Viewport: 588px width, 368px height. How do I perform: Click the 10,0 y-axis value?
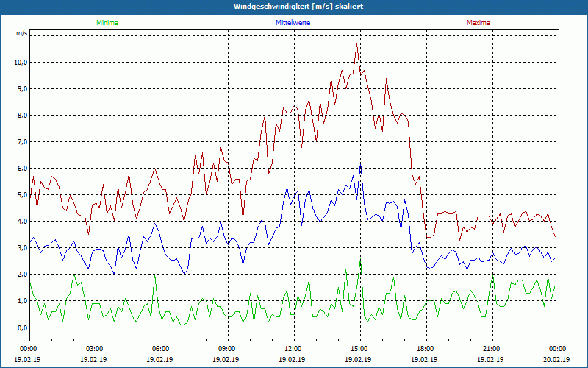coord(21,63)
